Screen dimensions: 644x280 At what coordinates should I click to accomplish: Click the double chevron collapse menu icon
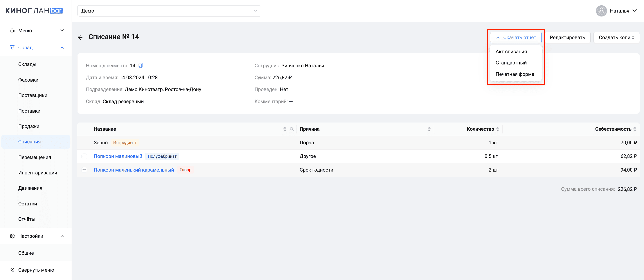[12, 270]
